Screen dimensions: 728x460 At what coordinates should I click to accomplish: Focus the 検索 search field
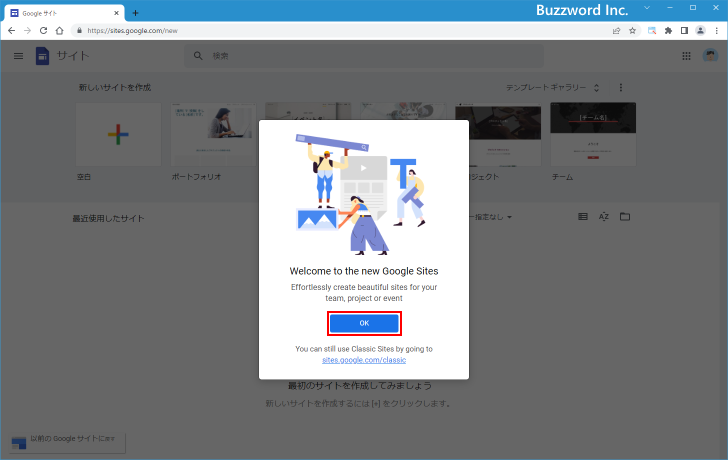coord(364,56)
